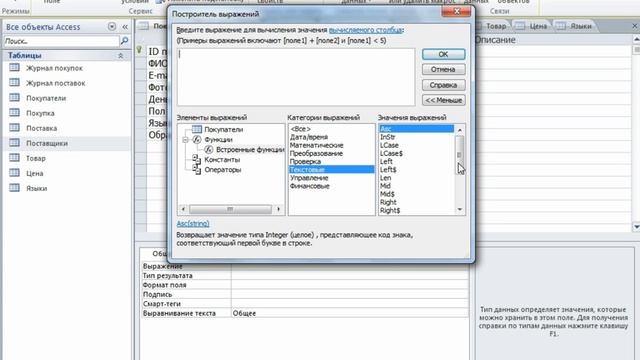This screenshot has height=360, width=640.
Task: Click the table icon beside Цена in navigation pane
Action: [x=14, y=173]
